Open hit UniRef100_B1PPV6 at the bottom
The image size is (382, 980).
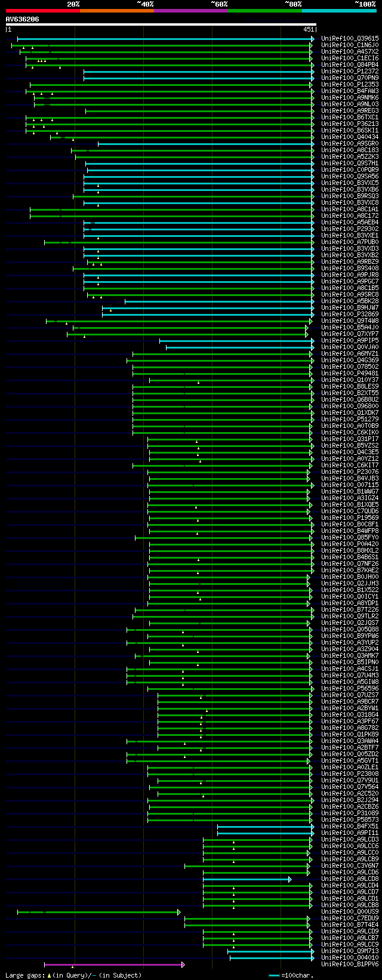[x=350, y=964]
